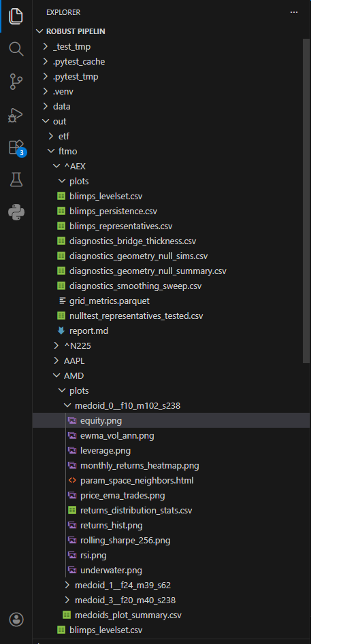This screenshot has width=343, height=644.
Task: Click CSV icon of returns_distribution_stats.csv
Action: [x=72, y=511]
